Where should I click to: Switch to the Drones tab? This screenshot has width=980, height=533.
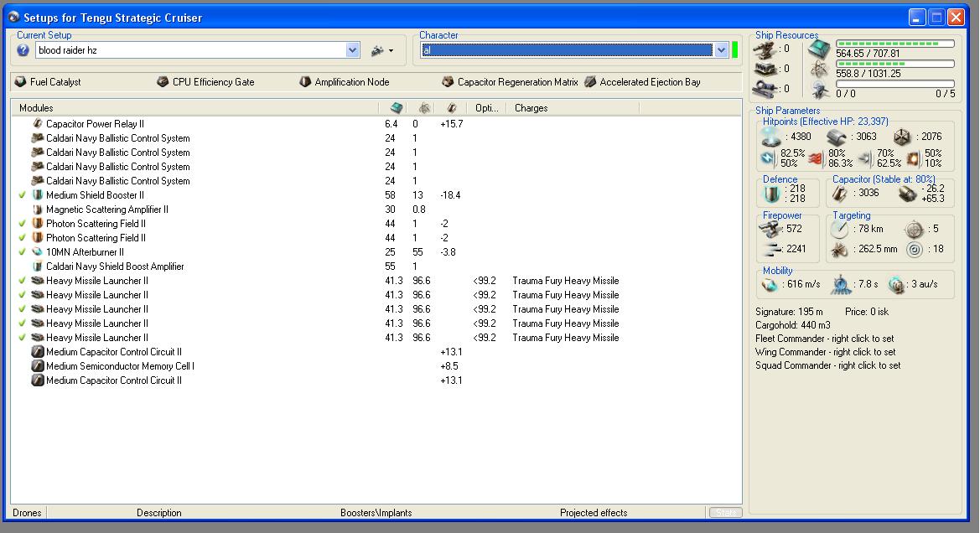click(27, 512)
